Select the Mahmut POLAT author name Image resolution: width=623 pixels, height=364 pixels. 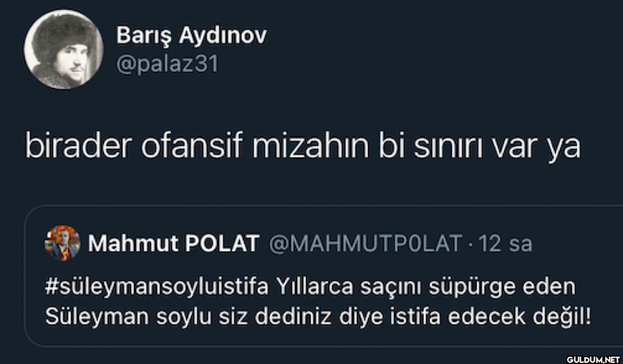click(x=173, y=243)
